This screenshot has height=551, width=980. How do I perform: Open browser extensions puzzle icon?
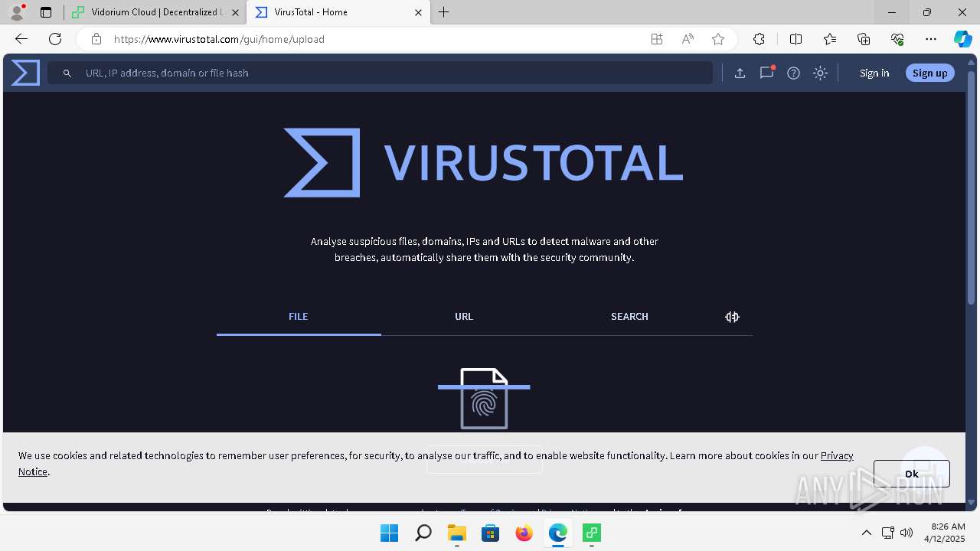[x=759, y=39]
